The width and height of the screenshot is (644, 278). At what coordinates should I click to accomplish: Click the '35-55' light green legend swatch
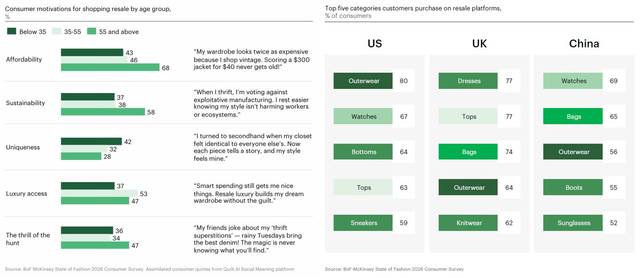tap(56, 31)
